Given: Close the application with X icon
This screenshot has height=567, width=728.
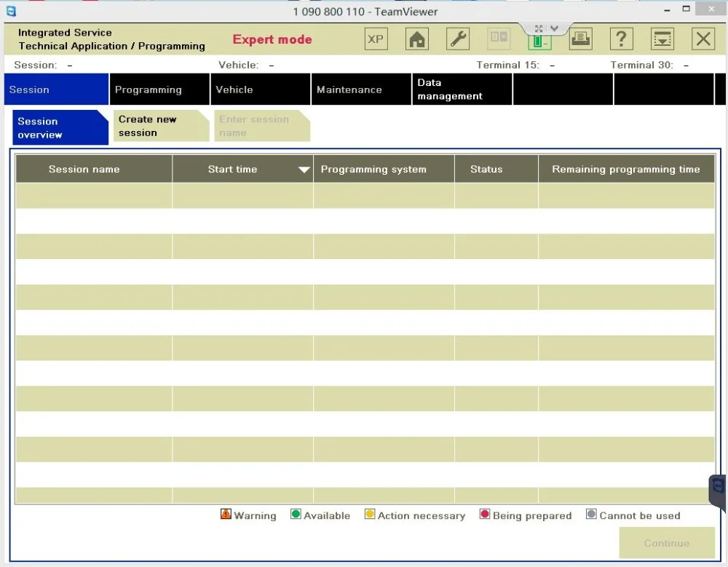Looking at the screenshot, I should click(703, 39).
